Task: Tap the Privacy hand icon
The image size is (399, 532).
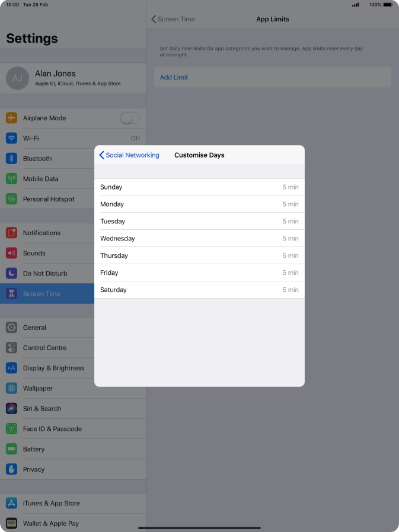Action: coord(12,469)
